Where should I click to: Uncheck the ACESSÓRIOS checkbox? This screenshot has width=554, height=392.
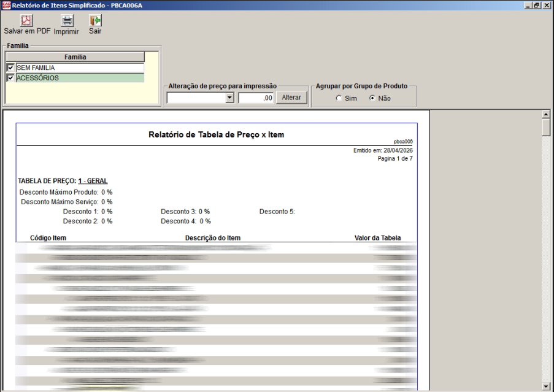tap(10, 78)
